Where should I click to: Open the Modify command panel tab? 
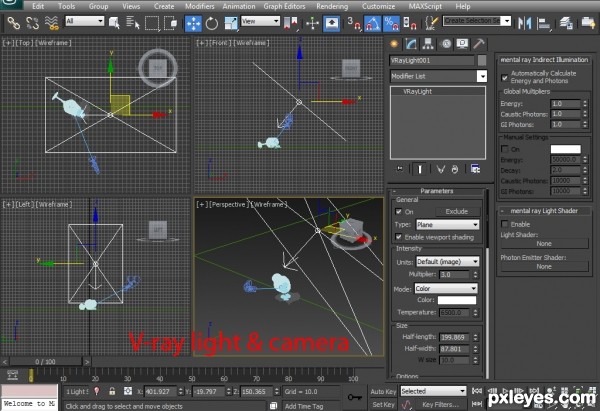[x=411, y=44]
